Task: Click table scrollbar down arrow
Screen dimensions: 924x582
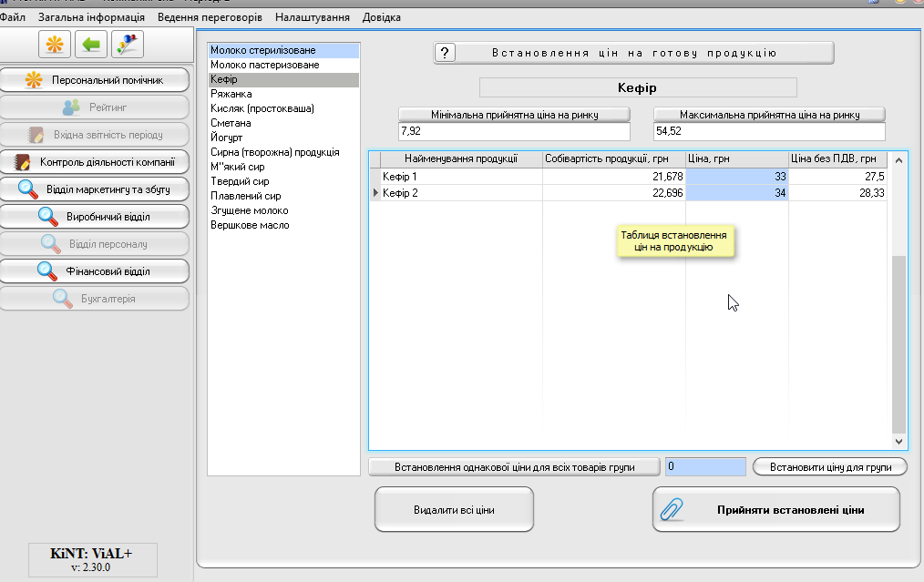Action: (898, 441)
